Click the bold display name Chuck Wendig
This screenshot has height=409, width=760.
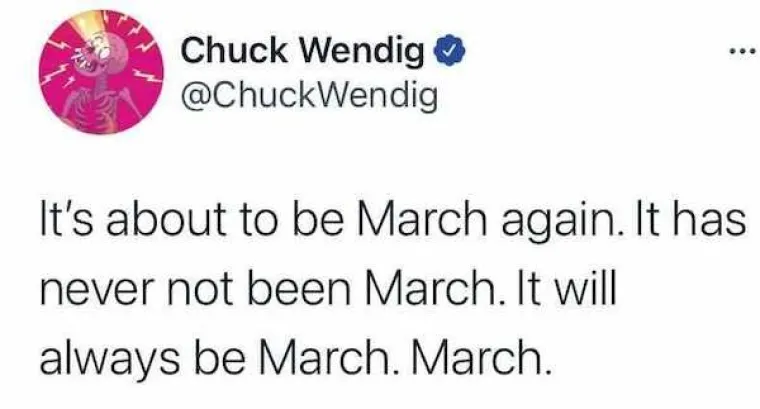[x=303, y=50]
